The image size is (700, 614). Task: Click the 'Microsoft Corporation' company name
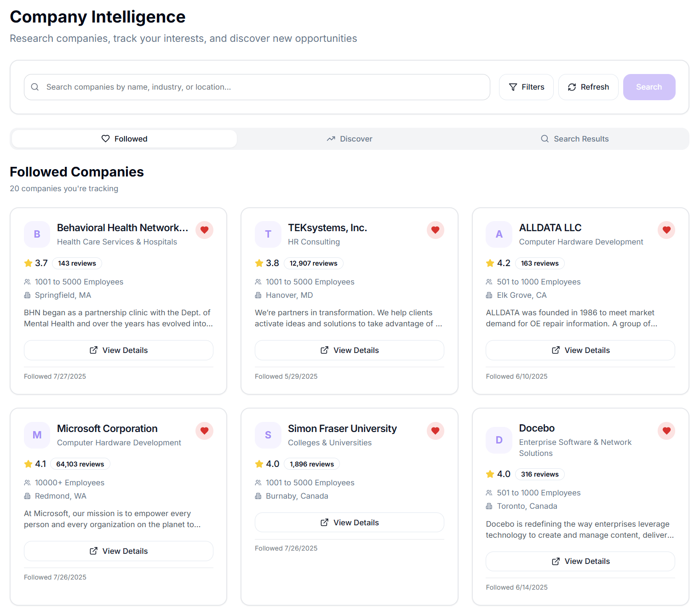107,429
